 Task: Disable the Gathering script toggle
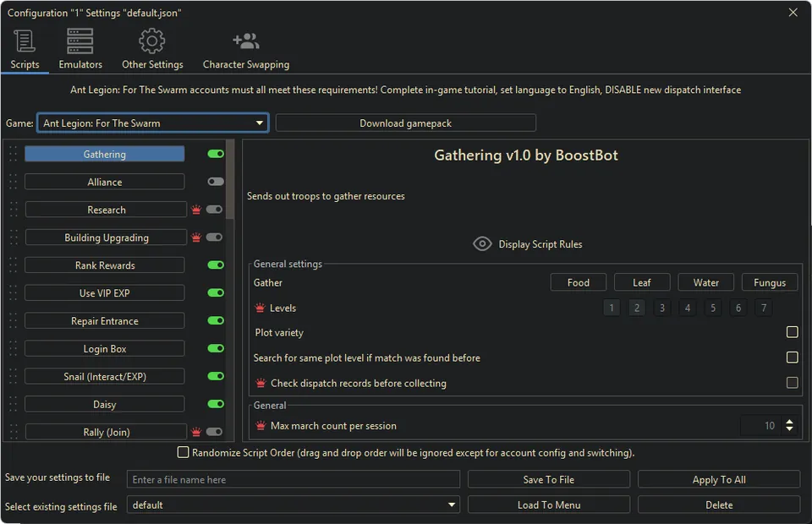[x=216, y=154]
